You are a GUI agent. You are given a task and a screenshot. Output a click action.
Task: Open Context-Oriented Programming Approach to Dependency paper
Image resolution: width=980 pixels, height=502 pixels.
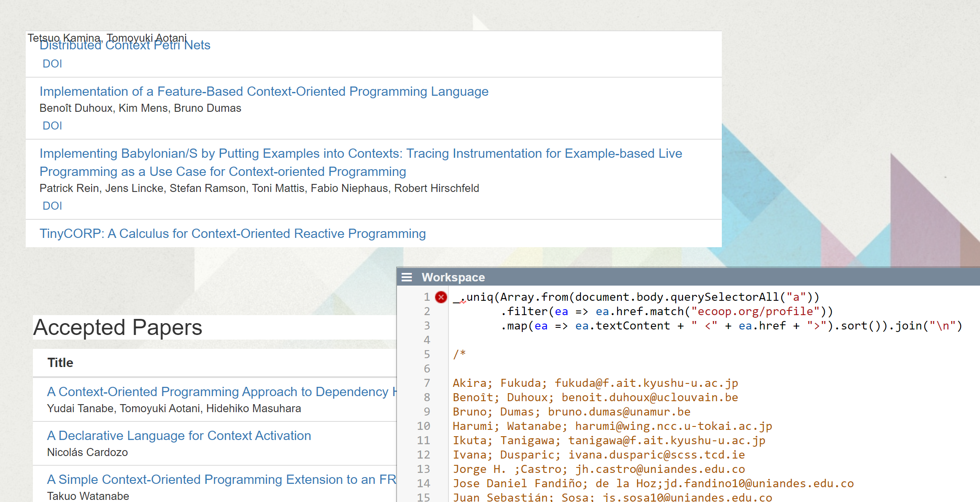pos(219,392)
